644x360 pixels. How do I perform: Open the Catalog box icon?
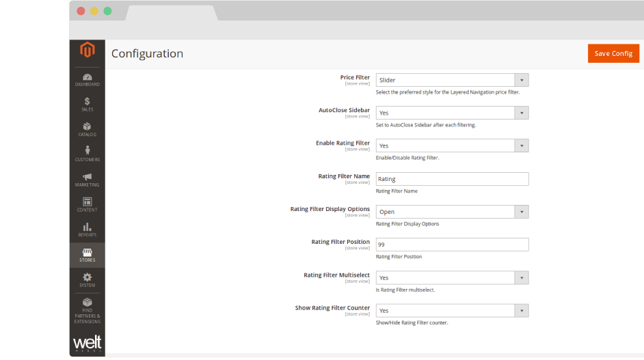(87, 129)
